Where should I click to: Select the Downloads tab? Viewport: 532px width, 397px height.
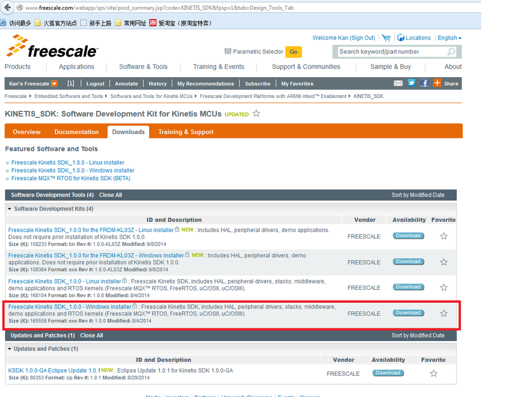pyautogui.click(x=128, y=132)
